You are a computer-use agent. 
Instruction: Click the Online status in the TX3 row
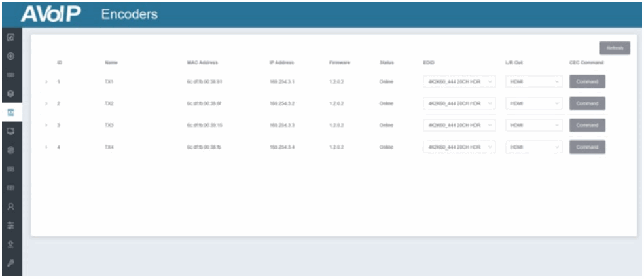click(386, 125)
